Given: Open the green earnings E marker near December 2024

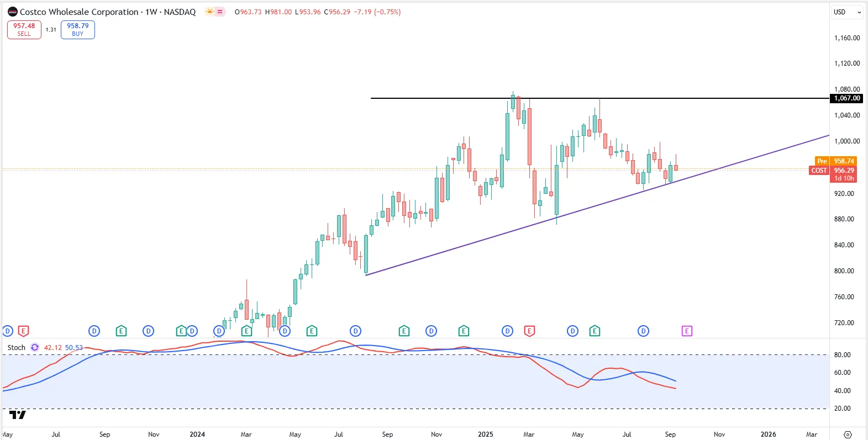Looking at the screenshot, I should 464,331.
